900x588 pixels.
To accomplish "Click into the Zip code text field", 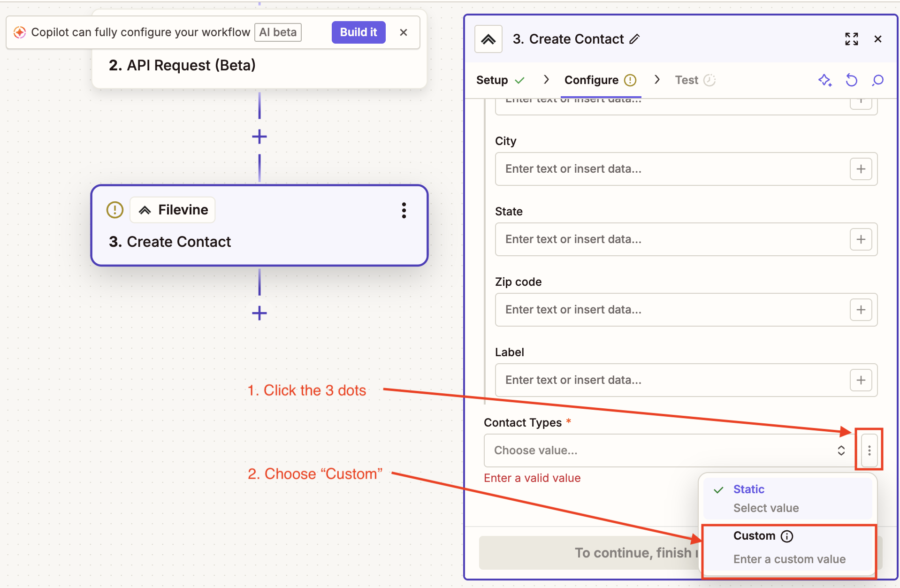I will (x=657, y=309).
